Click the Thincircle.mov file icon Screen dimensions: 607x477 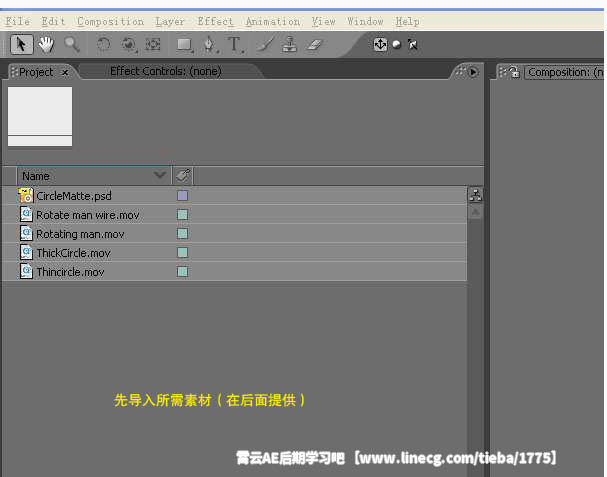(26, 271)
